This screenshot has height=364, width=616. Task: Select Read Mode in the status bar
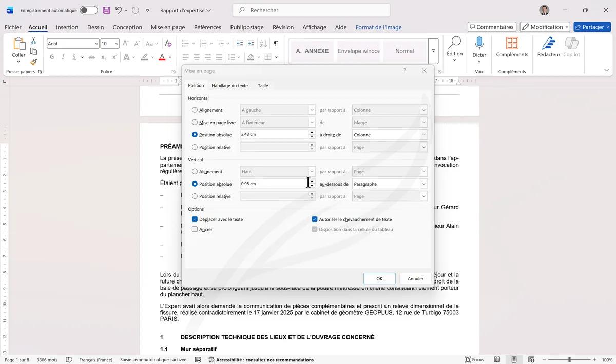click(x=496, y=359)
